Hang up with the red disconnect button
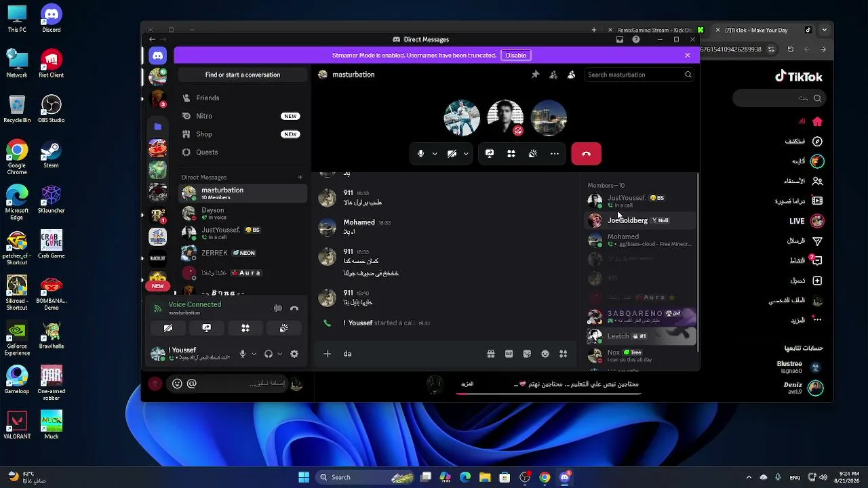Image resolution: width=868 pixels, height=488 pixels. tap(587, 154)
